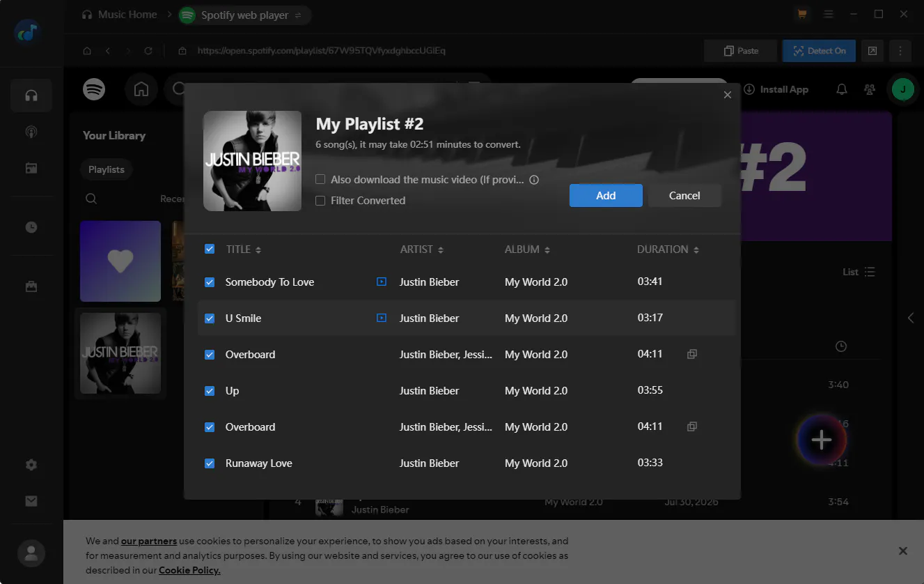Image resolution: width=924 pixels, height=584 pixels.
Task: Click the floating plus add button
Action: click(x=822, y=440)
